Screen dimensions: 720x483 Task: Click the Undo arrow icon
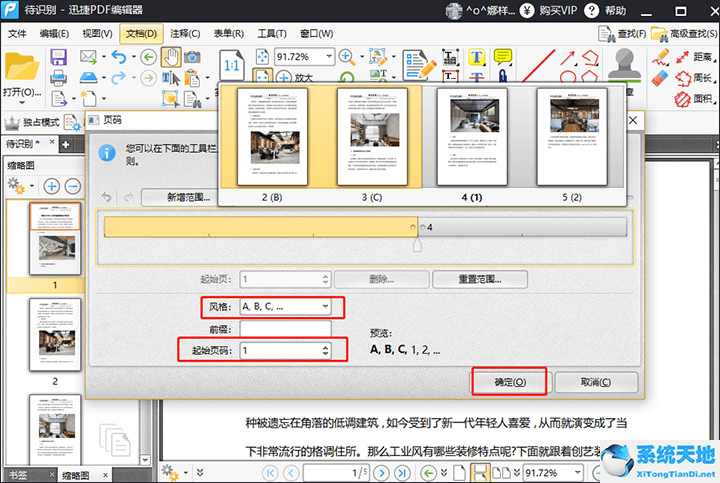118,57
